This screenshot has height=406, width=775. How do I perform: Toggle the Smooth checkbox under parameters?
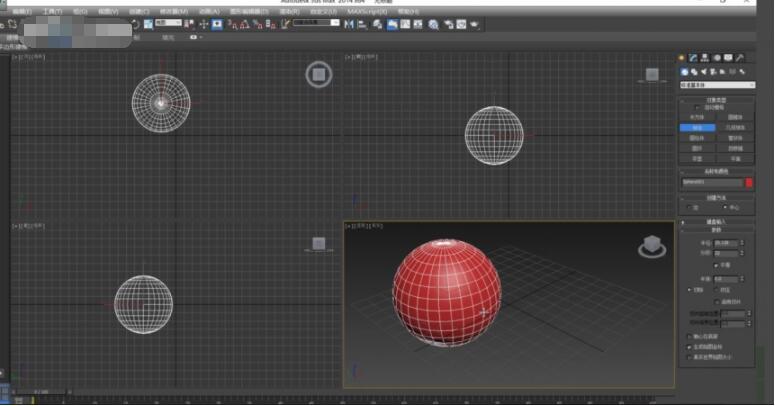[716, 264]
